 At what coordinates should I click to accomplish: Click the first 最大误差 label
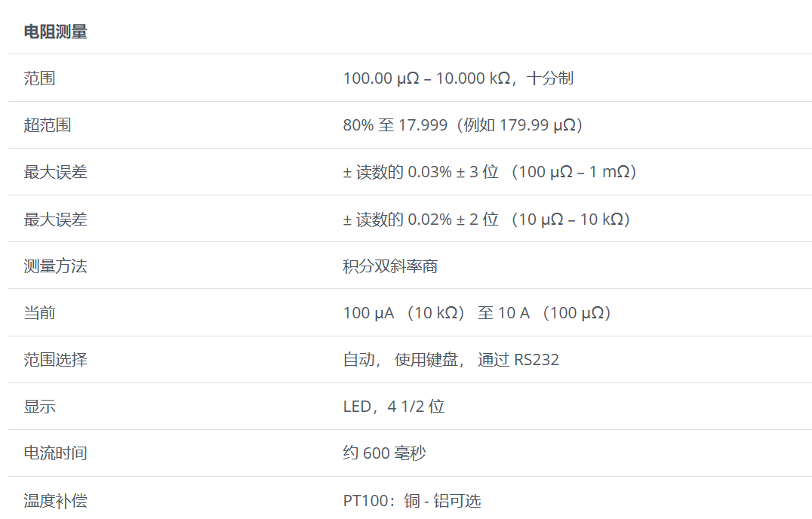[55, 172]
